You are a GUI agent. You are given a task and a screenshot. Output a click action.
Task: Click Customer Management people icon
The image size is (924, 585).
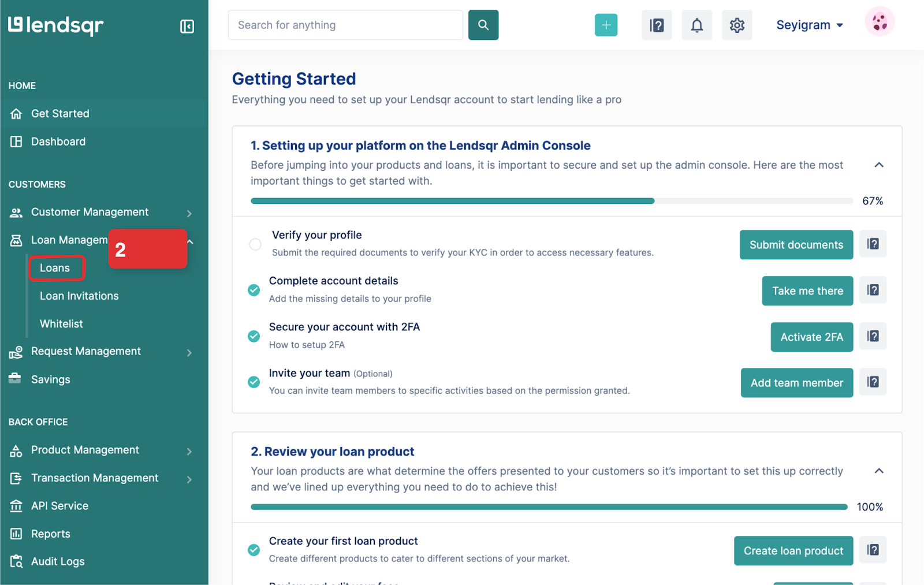point(16,213)
